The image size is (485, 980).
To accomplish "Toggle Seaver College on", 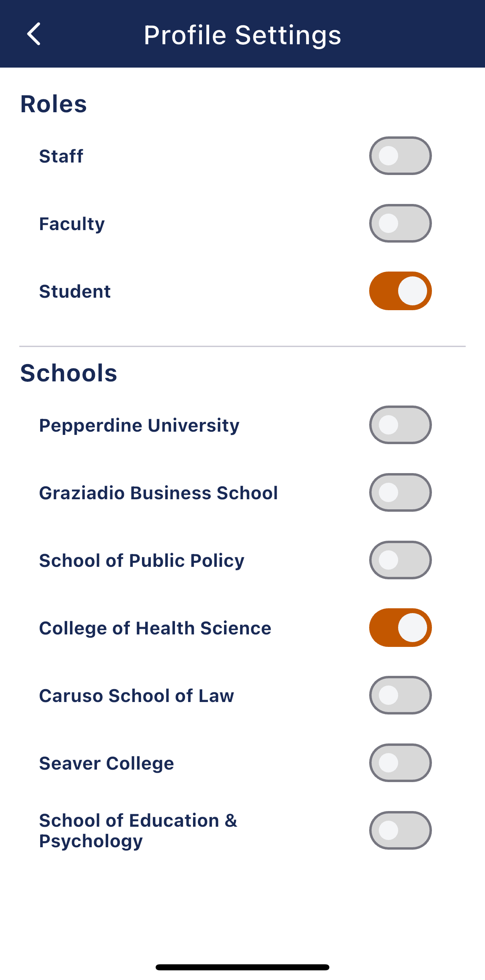I will tap(400, 763).
